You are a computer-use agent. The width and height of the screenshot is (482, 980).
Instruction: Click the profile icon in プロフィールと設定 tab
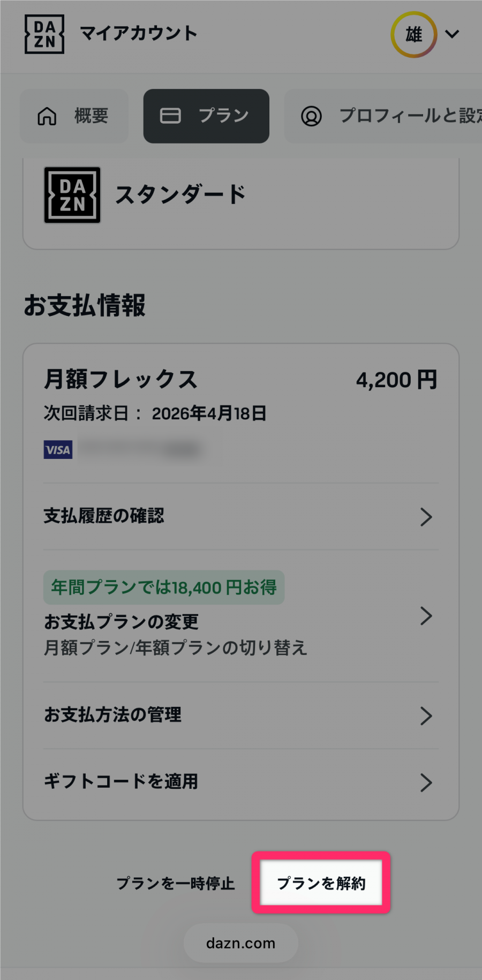click(311, 116)
